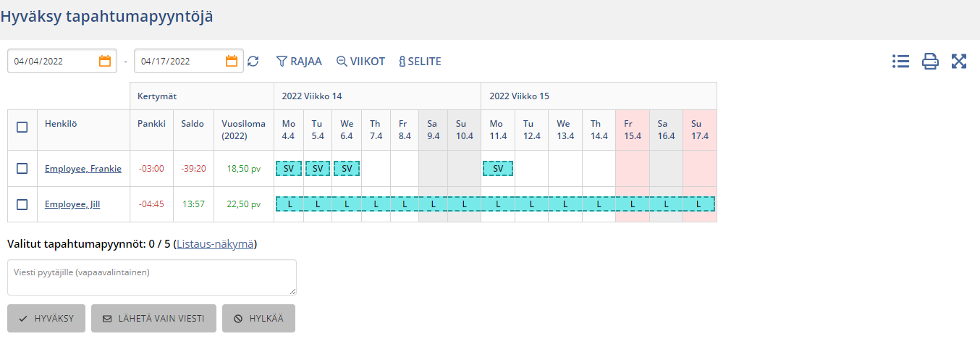This screenshot has width=980, height=339.
Task: Click the printer icon
Action: pyautogui.click(x=930, y=62)
